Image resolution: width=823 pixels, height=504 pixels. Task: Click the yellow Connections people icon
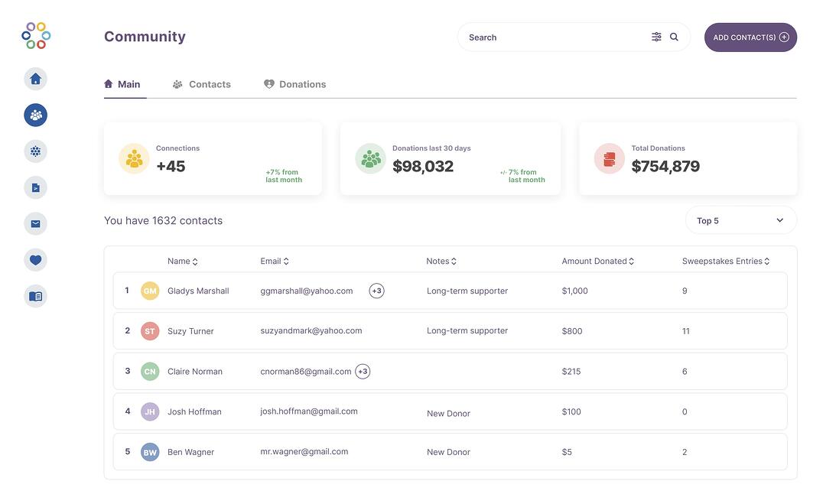click(x=134, y=158)
